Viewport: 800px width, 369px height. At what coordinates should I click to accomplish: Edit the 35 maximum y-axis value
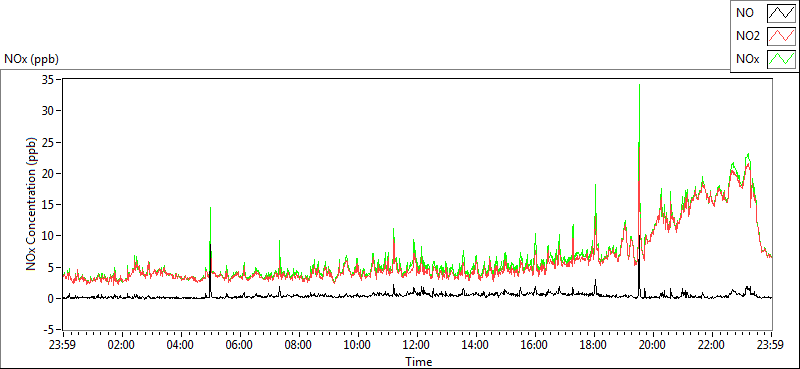pos(49,79)
